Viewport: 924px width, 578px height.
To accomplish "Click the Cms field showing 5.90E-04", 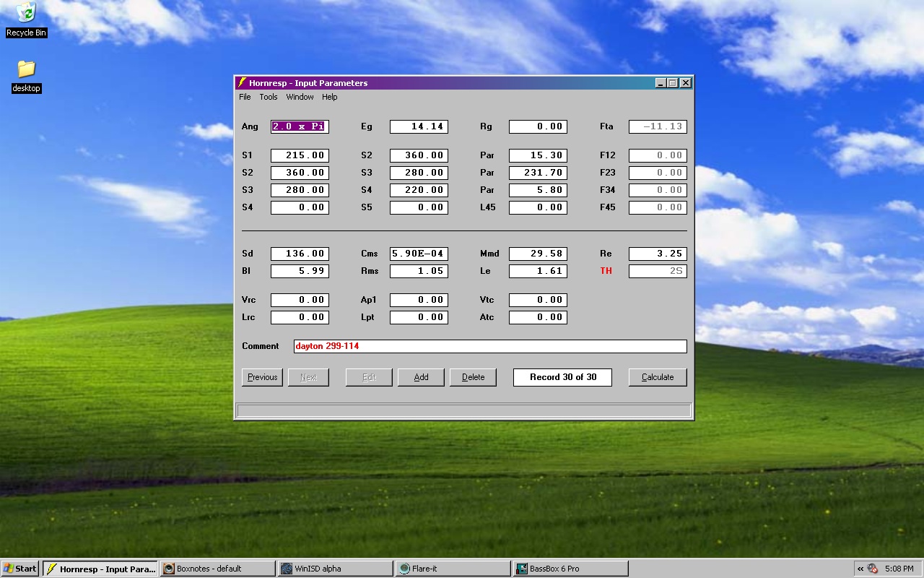I will [x=419, y=254].
